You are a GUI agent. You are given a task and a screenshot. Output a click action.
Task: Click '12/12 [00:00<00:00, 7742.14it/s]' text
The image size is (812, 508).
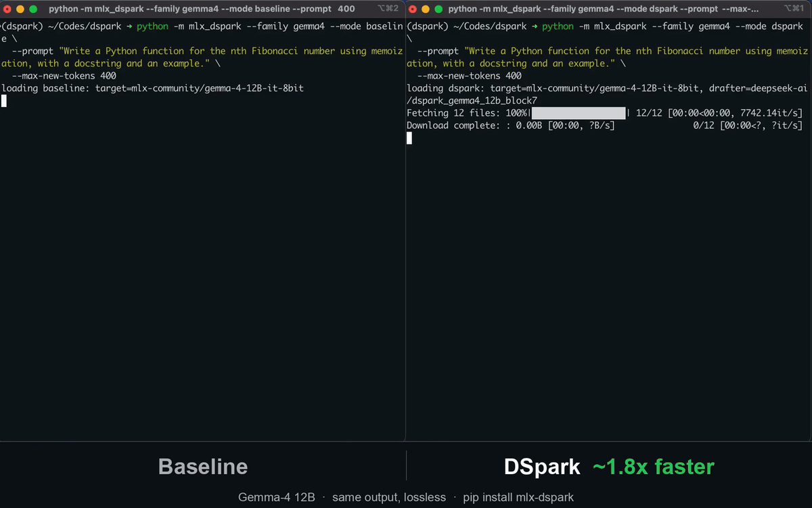[x=719, y=113]
